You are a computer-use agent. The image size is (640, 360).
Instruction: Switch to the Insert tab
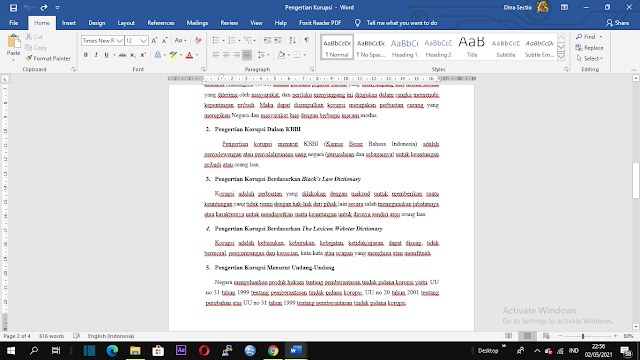[x=69, y=23]
